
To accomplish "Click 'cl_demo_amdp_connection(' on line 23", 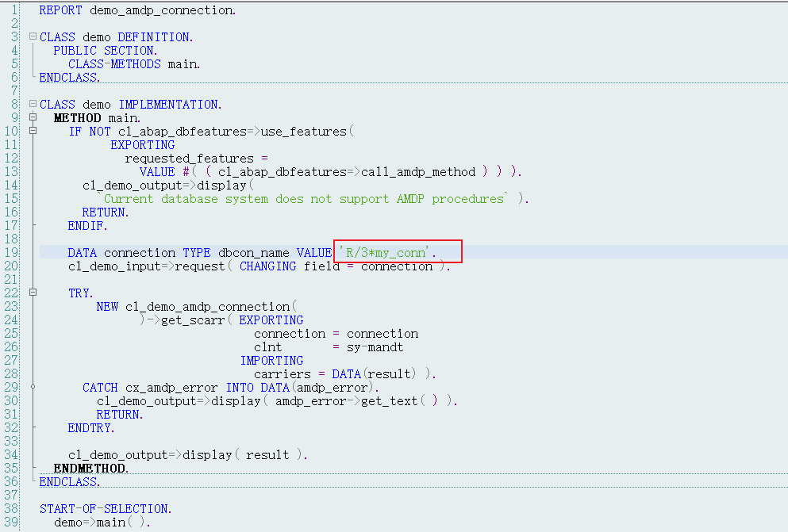I will coord(211,307).
